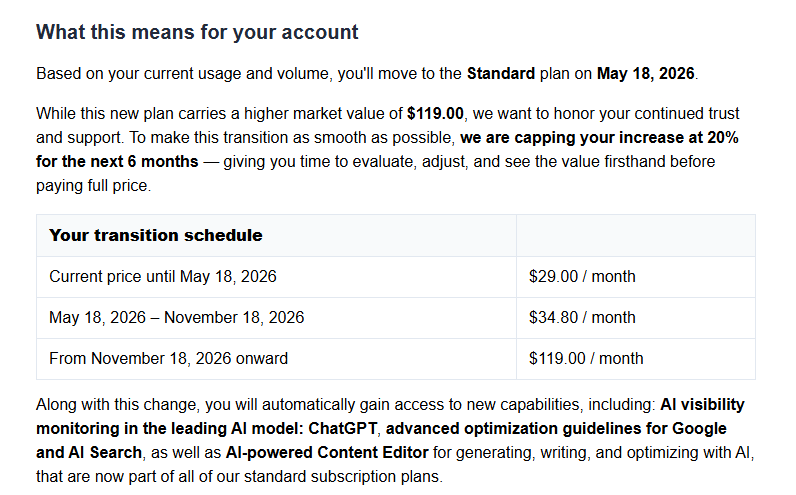
Task: Click the "Your transition schedule" table header
Action: point(156,236)
